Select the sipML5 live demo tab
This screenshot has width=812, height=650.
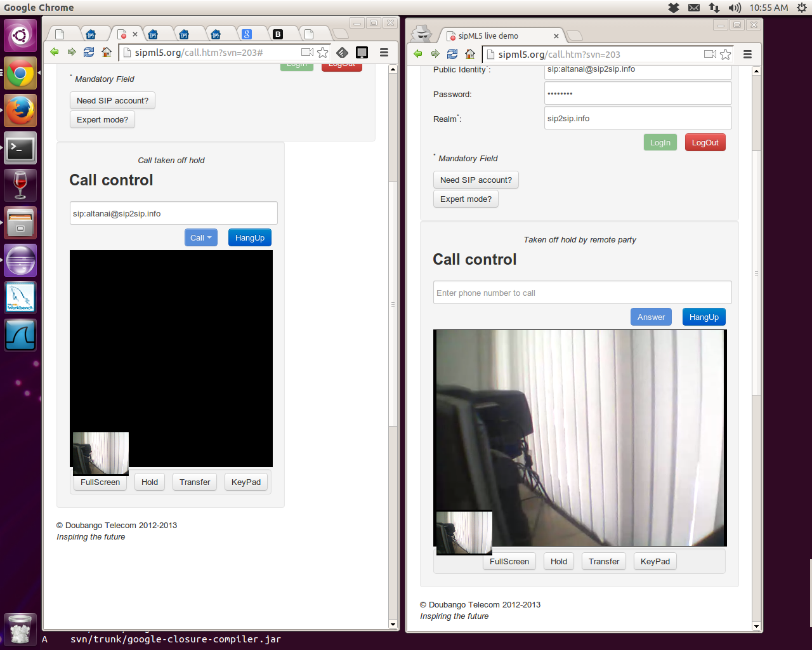(x=501, y=36)
